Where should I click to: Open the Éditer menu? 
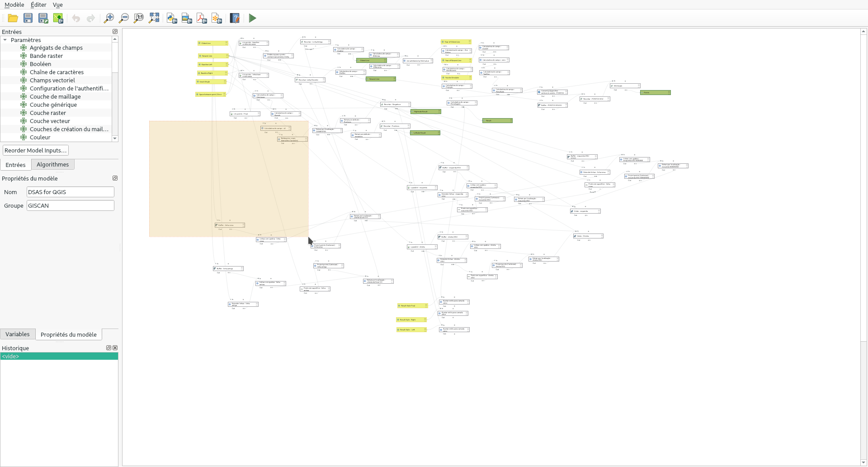(x=38, y=5)
